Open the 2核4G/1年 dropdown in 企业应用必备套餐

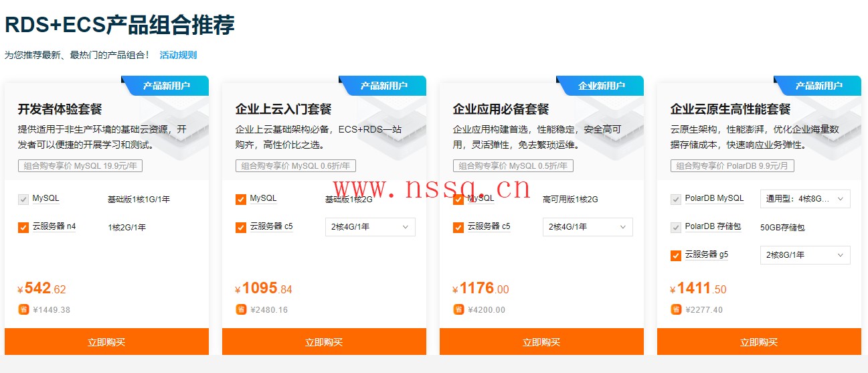588,227
